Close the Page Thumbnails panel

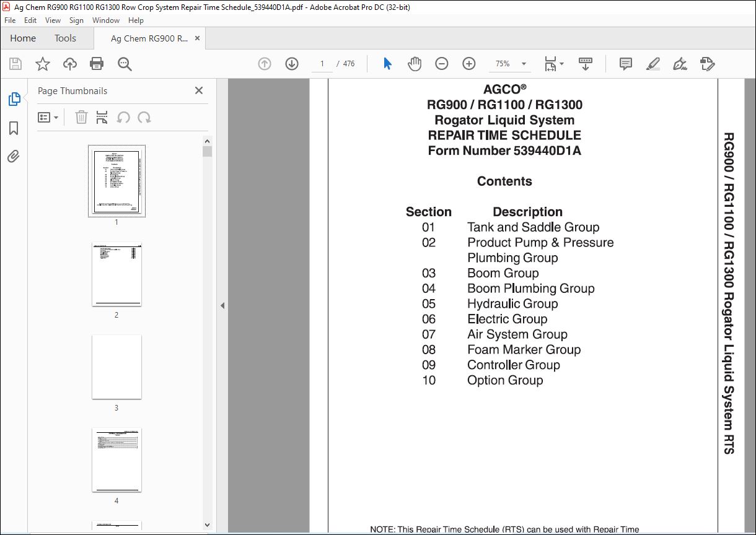pyautogui.click(x=199, y=90)
